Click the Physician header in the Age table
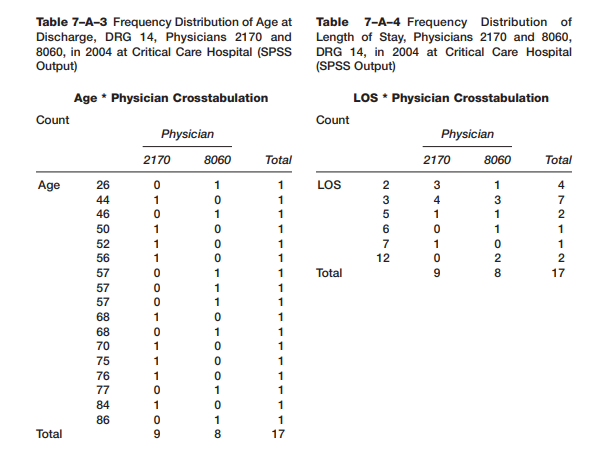This screenshot has height=455, width=602. tap(188, 134)
